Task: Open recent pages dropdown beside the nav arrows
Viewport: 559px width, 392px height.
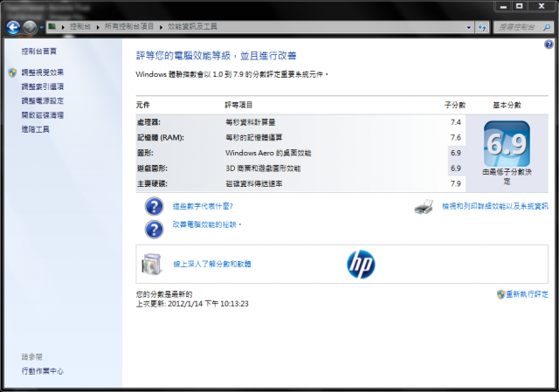Action: 41,27
